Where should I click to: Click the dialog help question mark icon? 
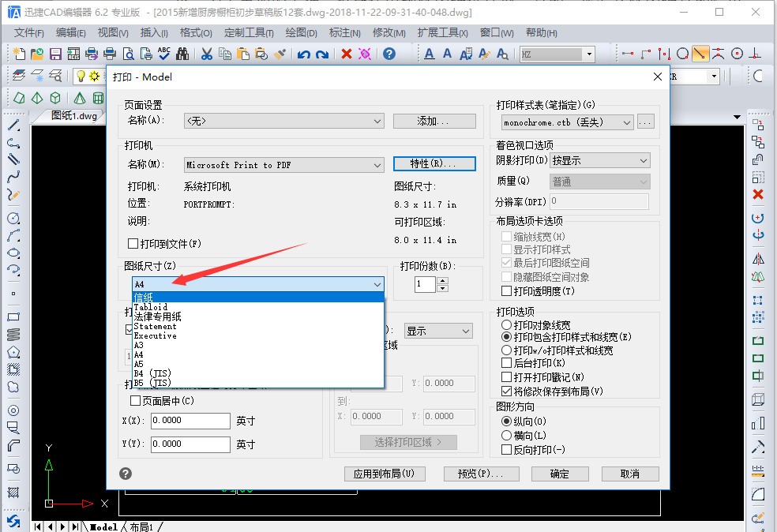pyautogui.click(x=126, y=474)
